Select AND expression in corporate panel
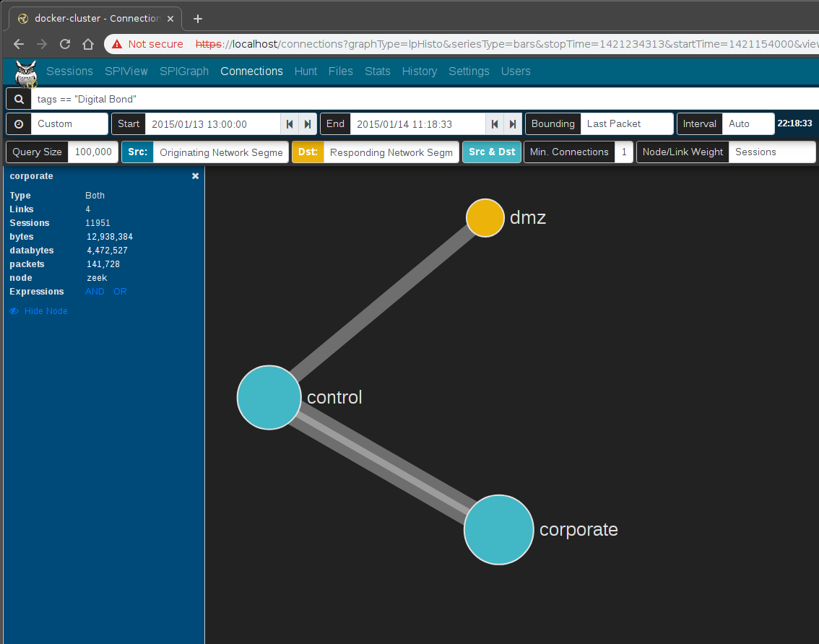Viewport: 819px width, 644px height. click(x=94, y=291)
